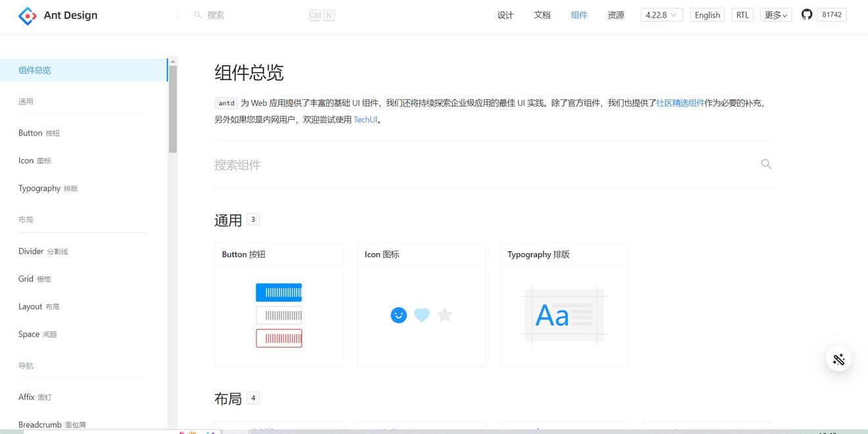
Task: Switch language to English
Action: pos(707,15)
